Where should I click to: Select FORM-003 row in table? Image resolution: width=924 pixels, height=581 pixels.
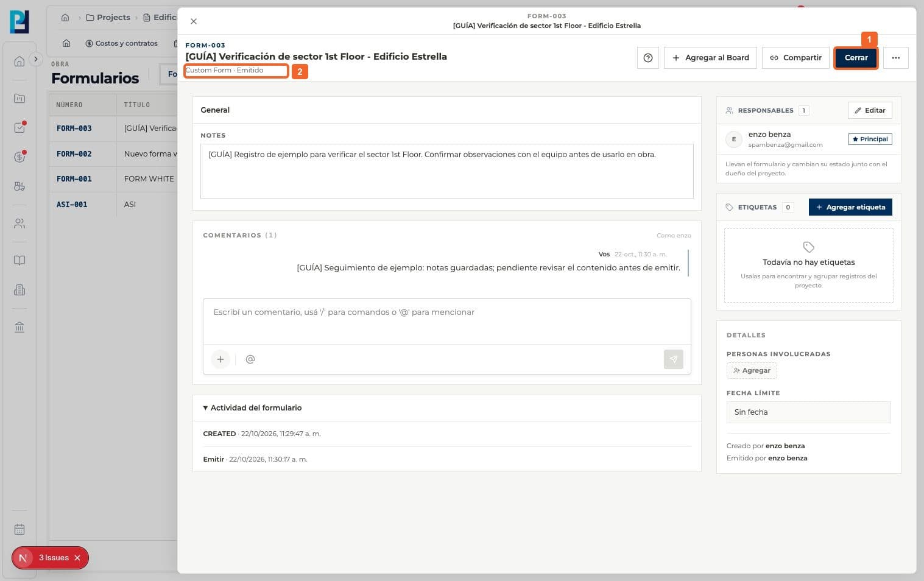[x=113, y=129]
